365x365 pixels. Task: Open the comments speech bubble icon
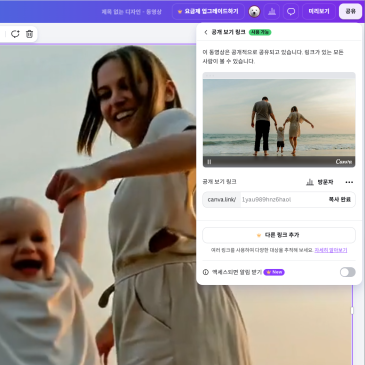point(291,12)
